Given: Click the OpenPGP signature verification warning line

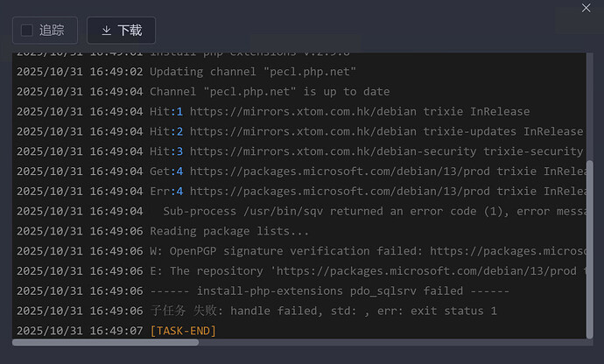Looking at the screenshot, I should [x=368, y=251].
